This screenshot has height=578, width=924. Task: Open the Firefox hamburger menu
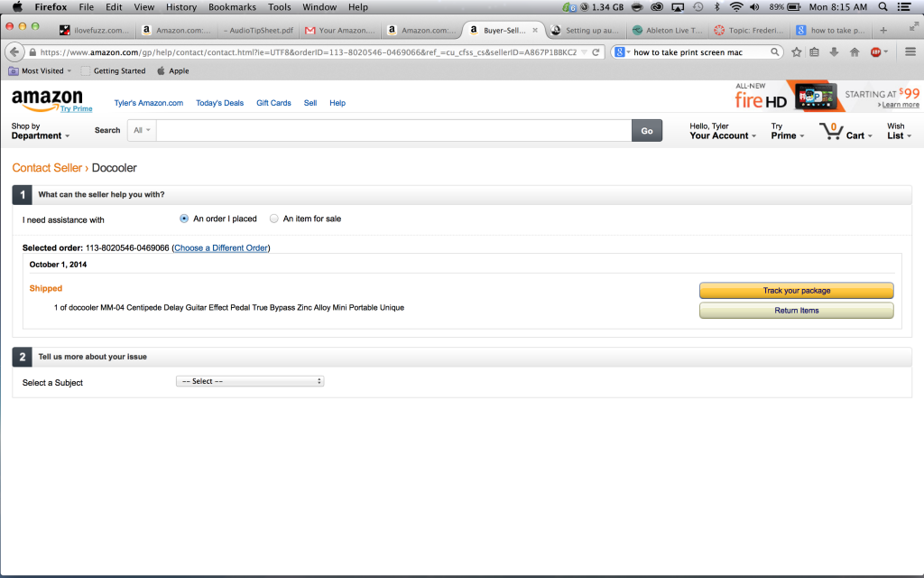click(910, 52)
